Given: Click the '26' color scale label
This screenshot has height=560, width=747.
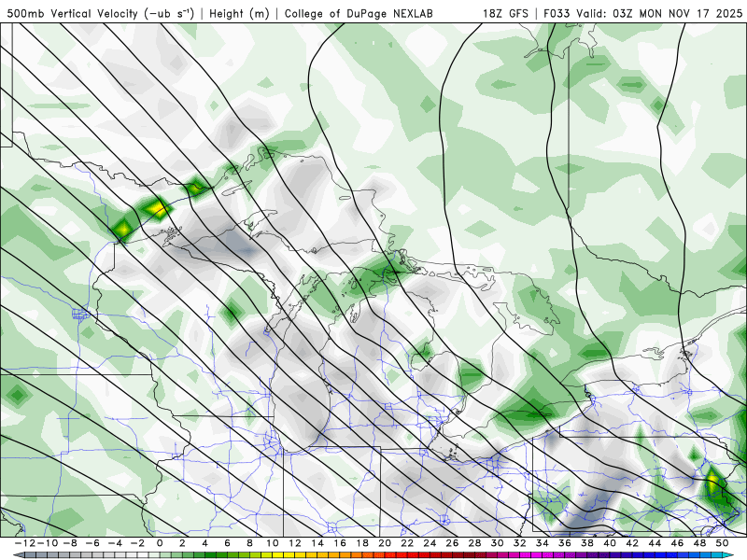Looking at the screenshot, I should tap(452, 543).
